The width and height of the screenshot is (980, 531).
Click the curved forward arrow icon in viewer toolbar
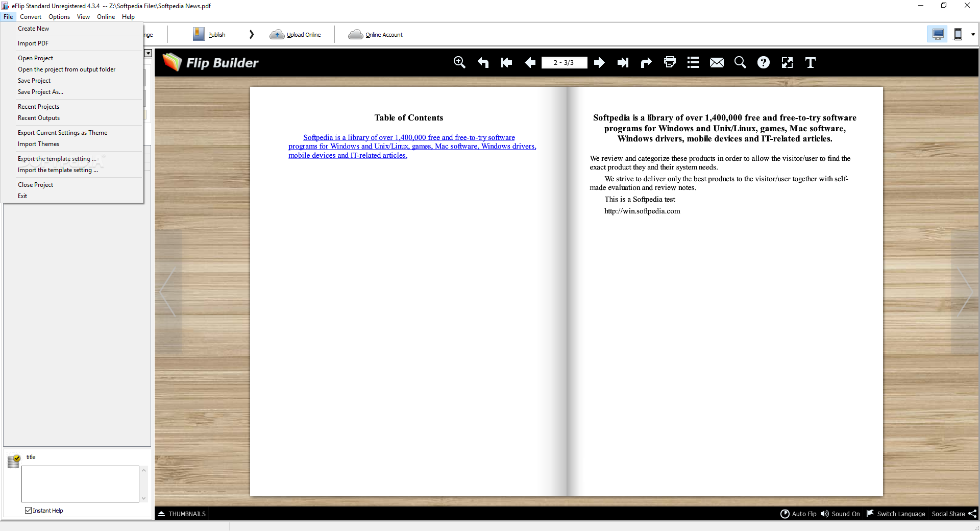[x=646, y=62]
